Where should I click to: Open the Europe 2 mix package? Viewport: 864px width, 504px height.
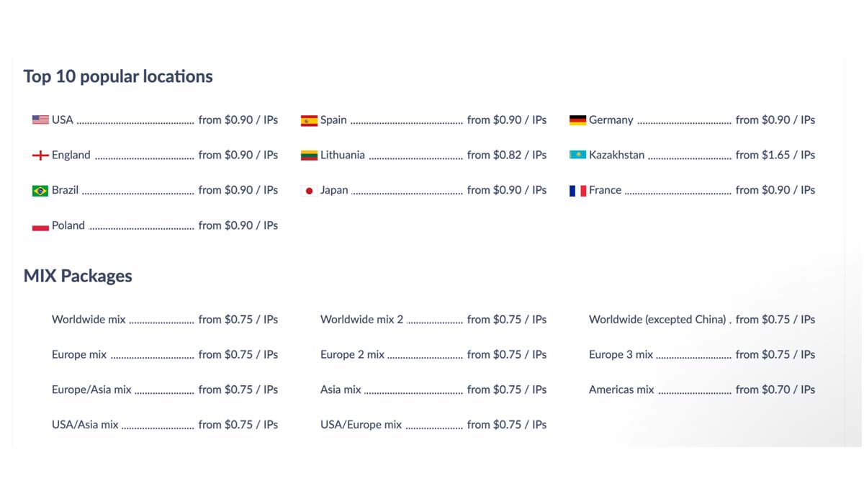pyautogui.click(x=352, y=355)
